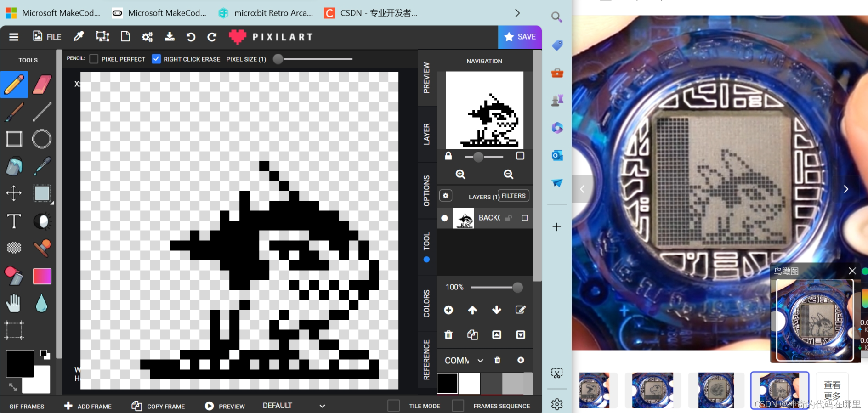Create a new drawing with page icon

point(125,37)
